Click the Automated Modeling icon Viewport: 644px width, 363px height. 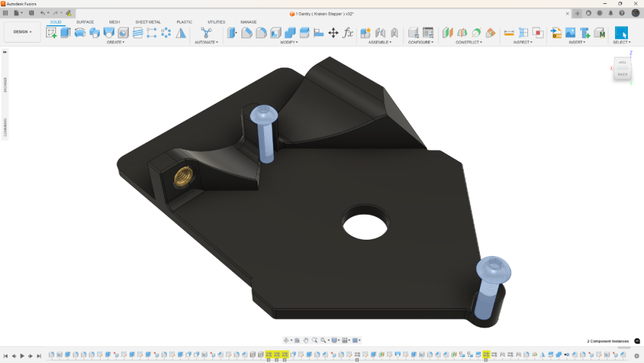[206, 33]
